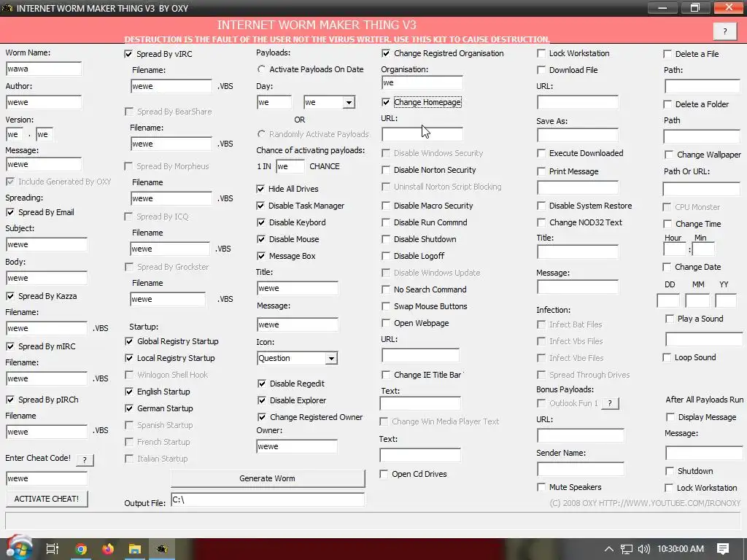This screenshot has width=747, height=560.
Task: Click the Download File URL field
Action: (578, 102)
